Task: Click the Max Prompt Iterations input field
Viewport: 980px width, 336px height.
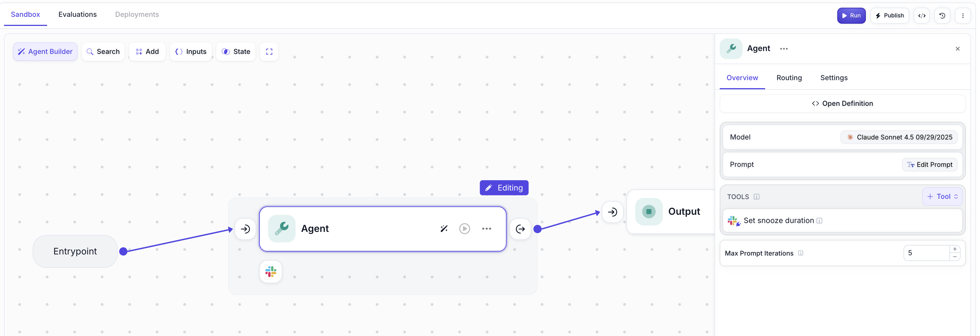Action: tap(927, 253)
